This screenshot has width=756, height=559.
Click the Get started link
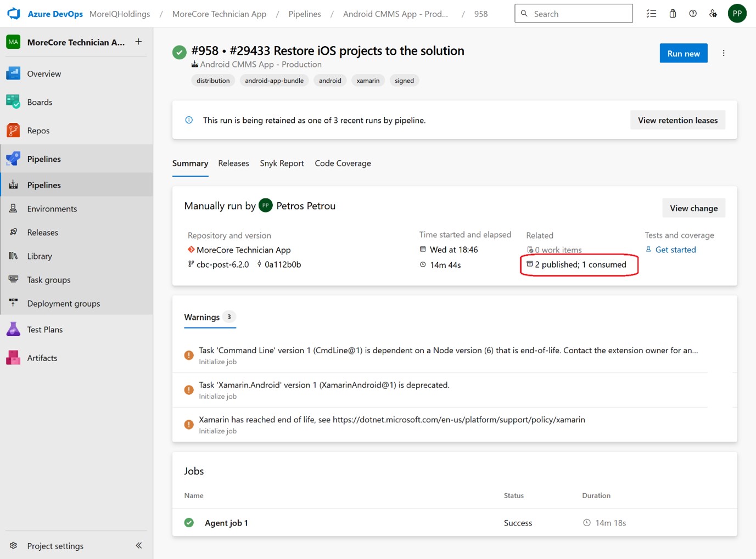click(x=675, y=250)
